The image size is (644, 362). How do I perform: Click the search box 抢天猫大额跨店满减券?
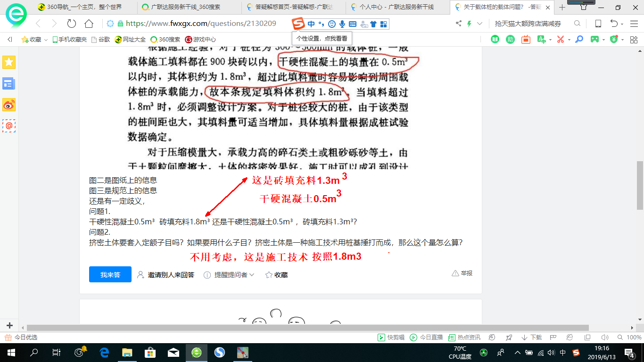coord(528,24)
